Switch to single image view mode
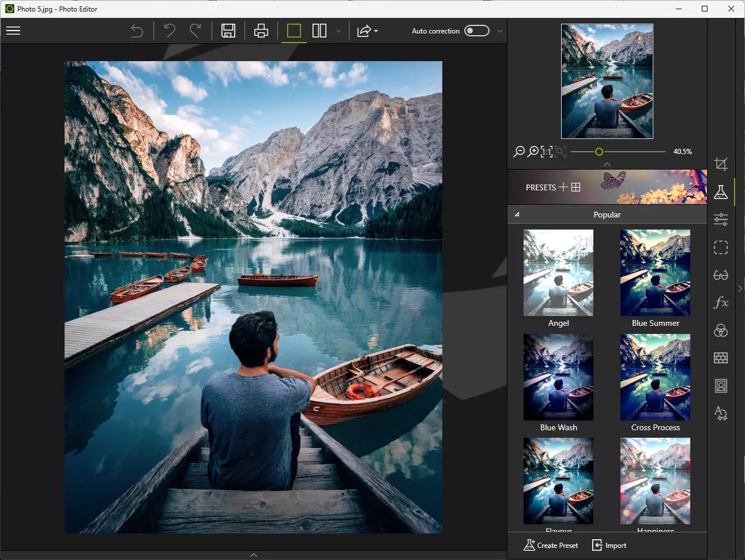The height and width of the screenshot is (560, 745). tap(294, 31)
